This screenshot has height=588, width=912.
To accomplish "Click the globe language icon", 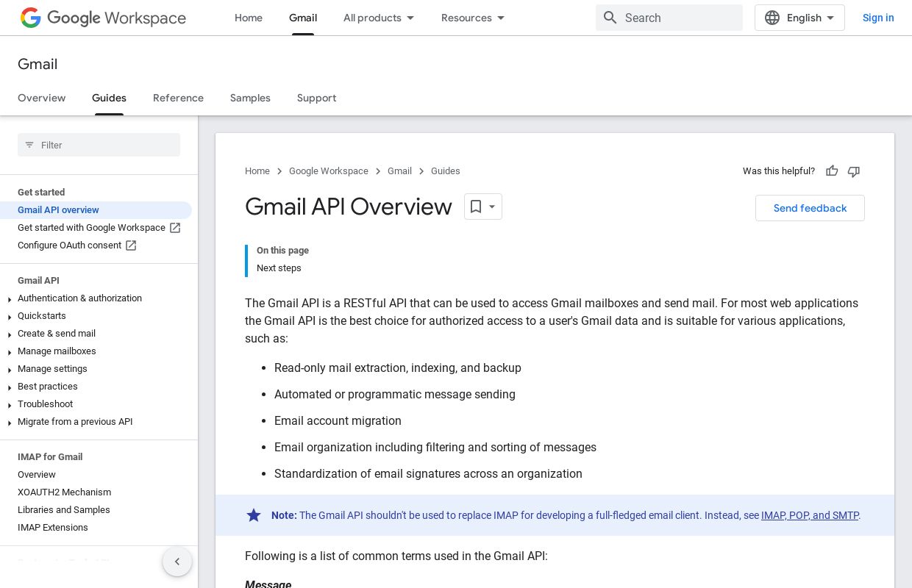I will pos(772,18).
